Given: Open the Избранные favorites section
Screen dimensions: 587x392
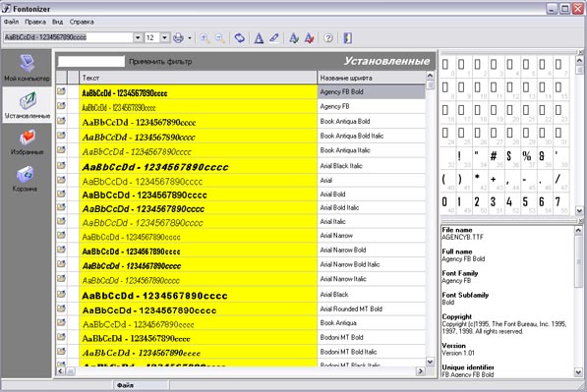Looking at the screenshot, I should [x=27, y=141].
